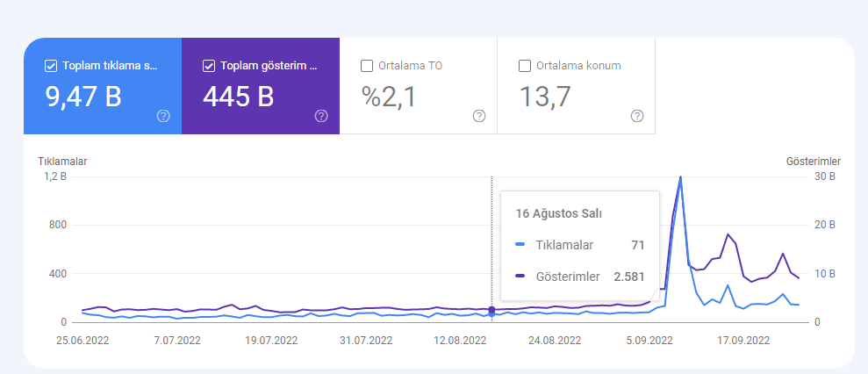Enable the Ortalama TO checkbox
Viewport: 868px width, 374px height.
coord(367,66)
